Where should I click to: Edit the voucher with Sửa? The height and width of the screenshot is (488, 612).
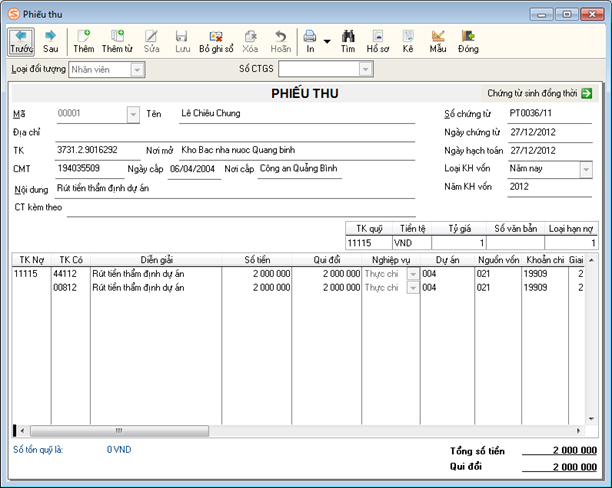151,41
